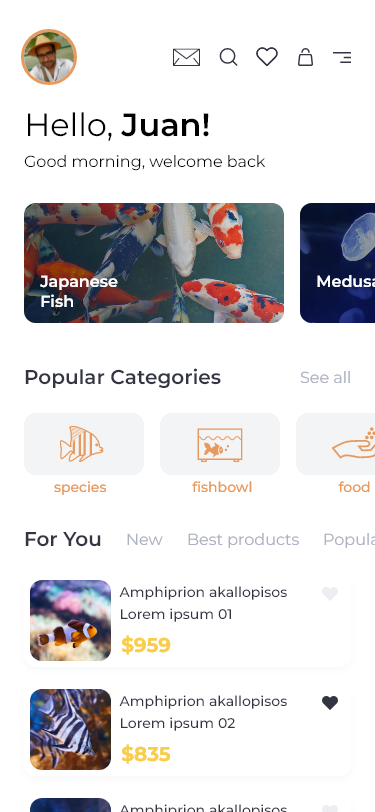Screen dimensions: 375x812
Task: Select the For You tab
Action: (63, 540)
